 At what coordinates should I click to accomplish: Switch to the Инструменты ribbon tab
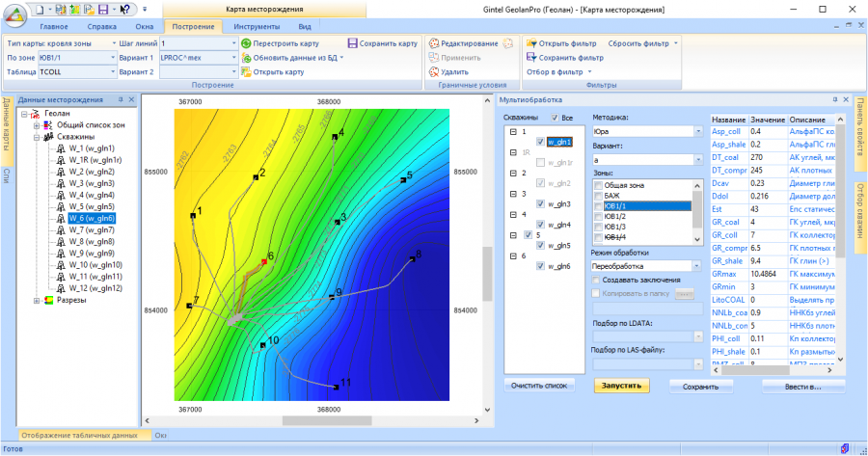coord(257,27)
